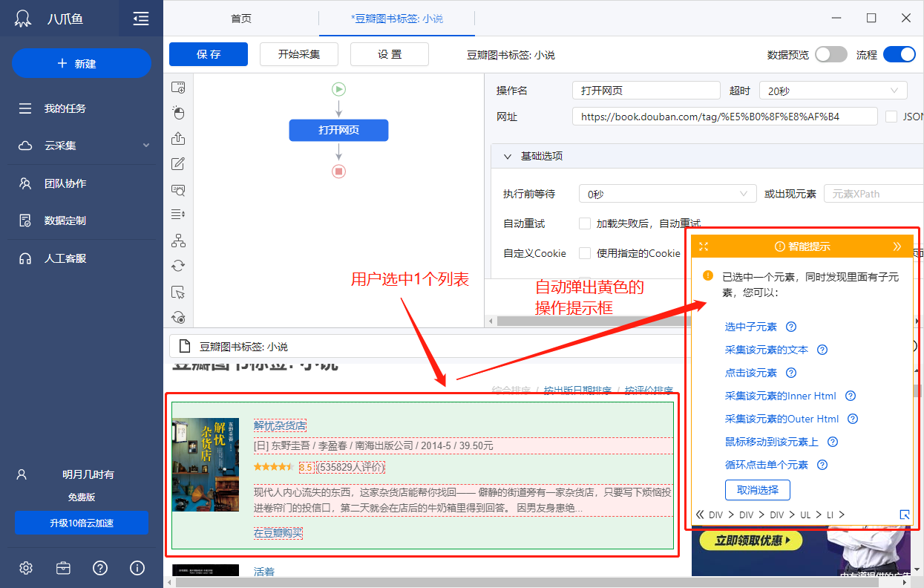Image resolution: width=924 pixels, height=588 pixels.
Task: Click the red stop node in flowchart
Action: point(339,171)
